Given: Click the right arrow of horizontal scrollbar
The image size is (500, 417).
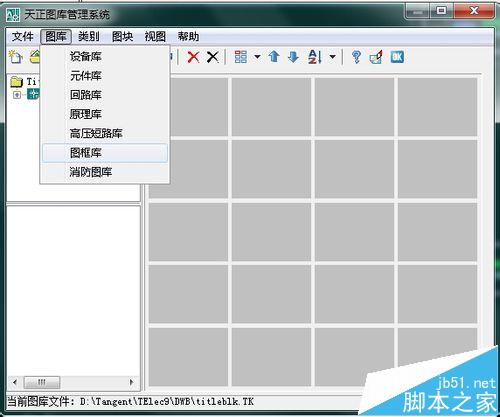Looking at the screenshot, I should coord(131,382).
